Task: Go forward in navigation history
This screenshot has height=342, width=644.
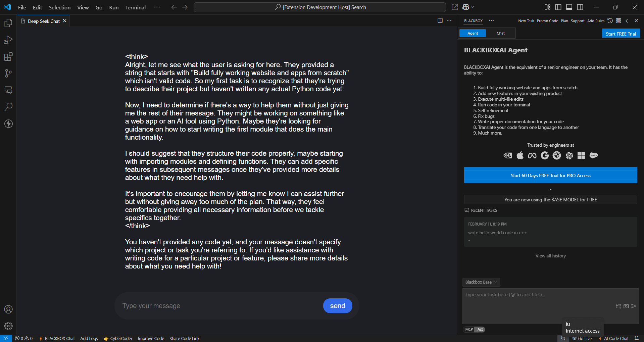Action: 185,7
